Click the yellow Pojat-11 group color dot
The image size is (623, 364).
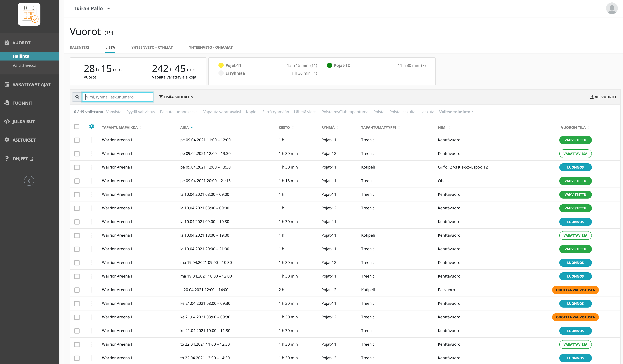(221, 65)
